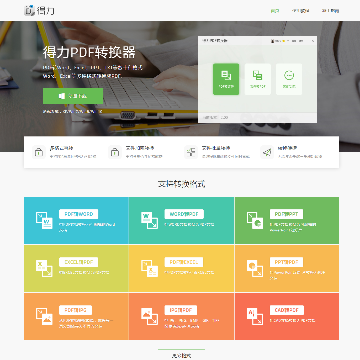Select the PDF to Word conversion icon
The width and height of the screenshot is (360, 360).
point(44,220)
